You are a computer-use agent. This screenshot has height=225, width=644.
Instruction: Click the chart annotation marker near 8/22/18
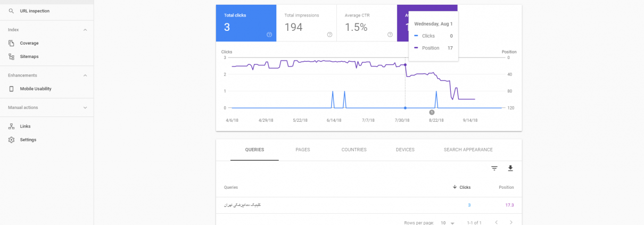[432, 112]
